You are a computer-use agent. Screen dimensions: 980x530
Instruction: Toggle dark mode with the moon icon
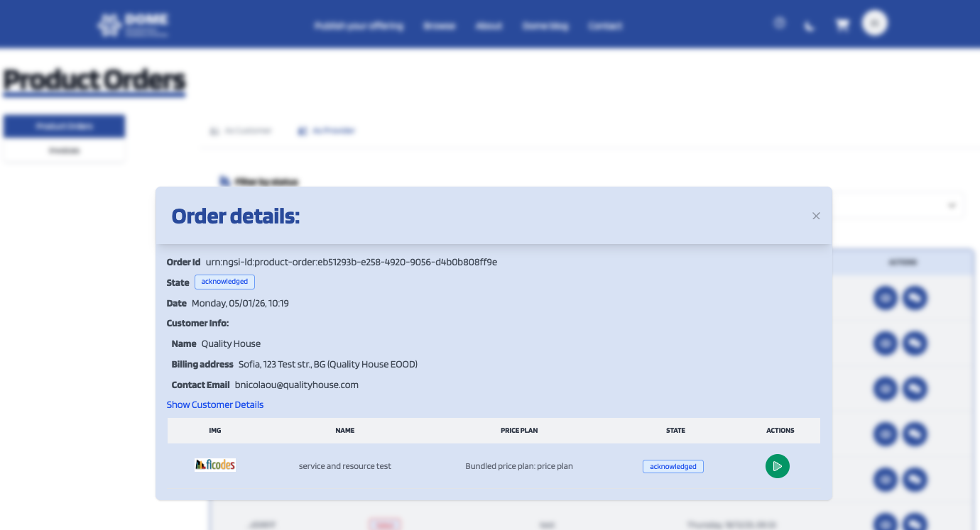(x=810, y=26)
